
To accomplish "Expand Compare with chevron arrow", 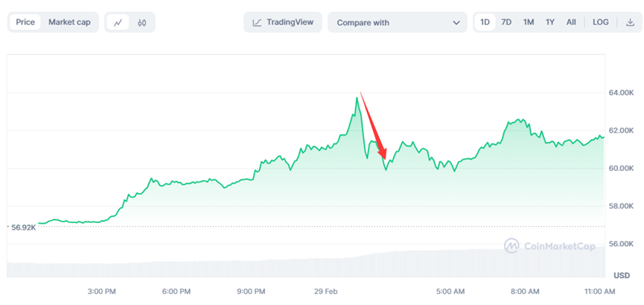I will tap(456, 22).
